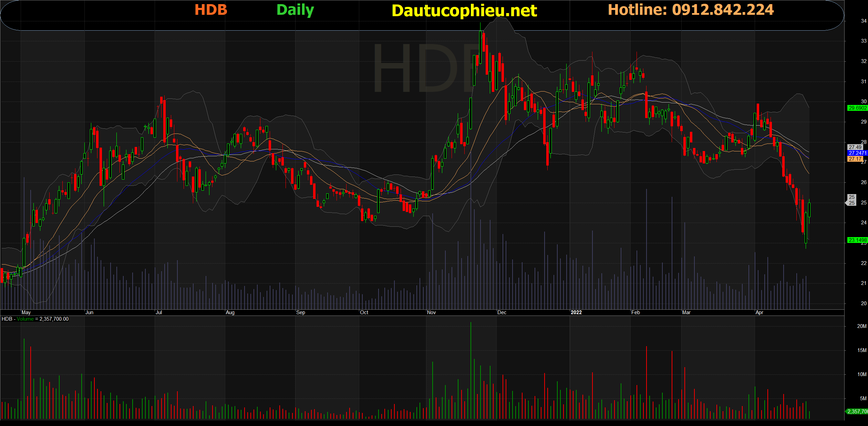Viewport: 868px width, 426px height.
Task: Click the 20M volume axis label
Action: click(x=861, y=326)
